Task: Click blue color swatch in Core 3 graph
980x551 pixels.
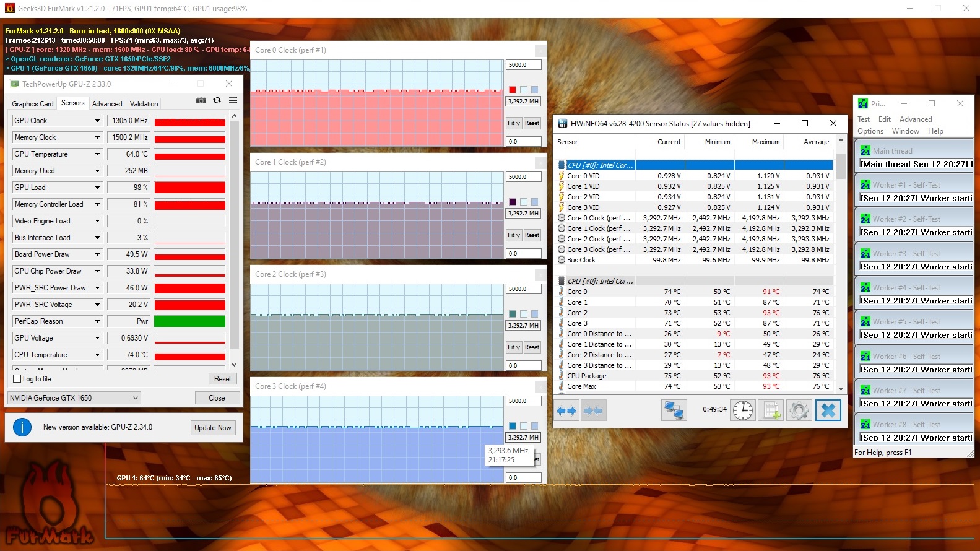Action: click(x=513, y=426)
